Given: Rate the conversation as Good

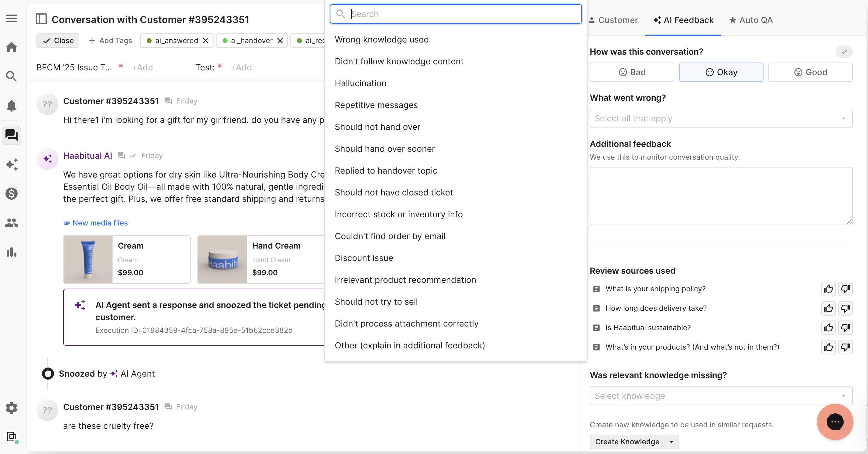Looking at the screenshot, I should (x=810, y=72).
